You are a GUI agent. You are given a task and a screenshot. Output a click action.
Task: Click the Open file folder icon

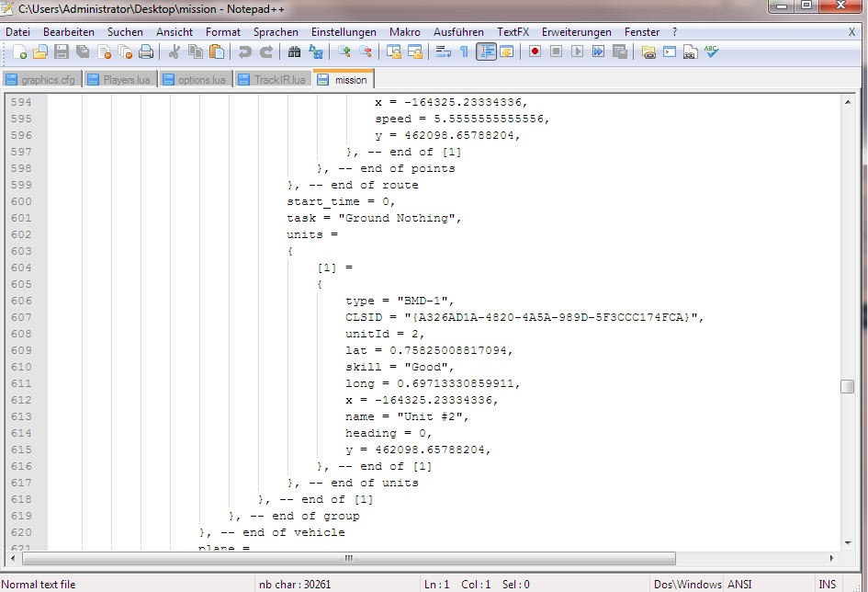(x=39, y=52)
